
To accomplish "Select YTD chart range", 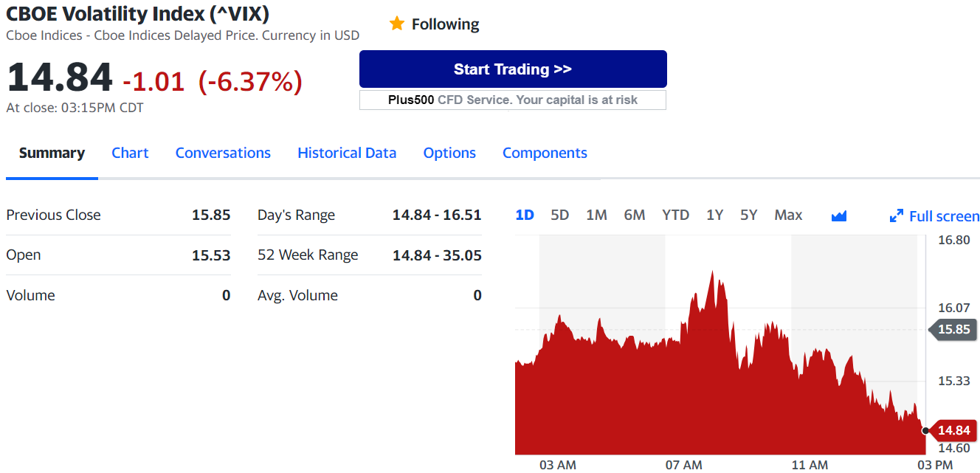I will coord(676,215).
